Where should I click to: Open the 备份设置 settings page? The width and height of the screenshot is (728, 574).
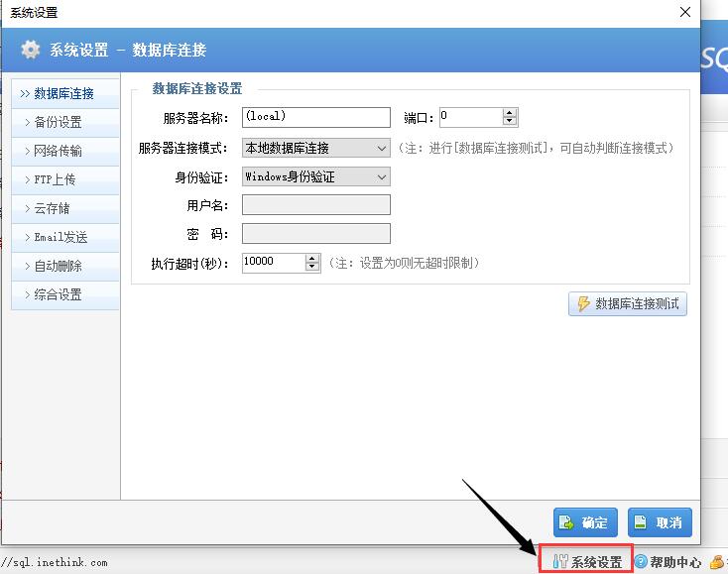[65, 123]
